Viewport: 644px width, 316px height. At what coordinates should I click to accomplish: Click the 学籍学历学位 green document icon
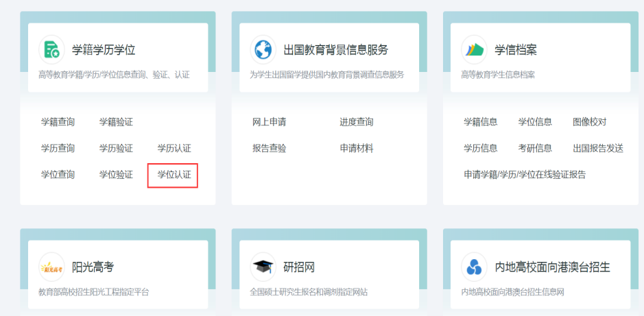click(x=52, y=49)
